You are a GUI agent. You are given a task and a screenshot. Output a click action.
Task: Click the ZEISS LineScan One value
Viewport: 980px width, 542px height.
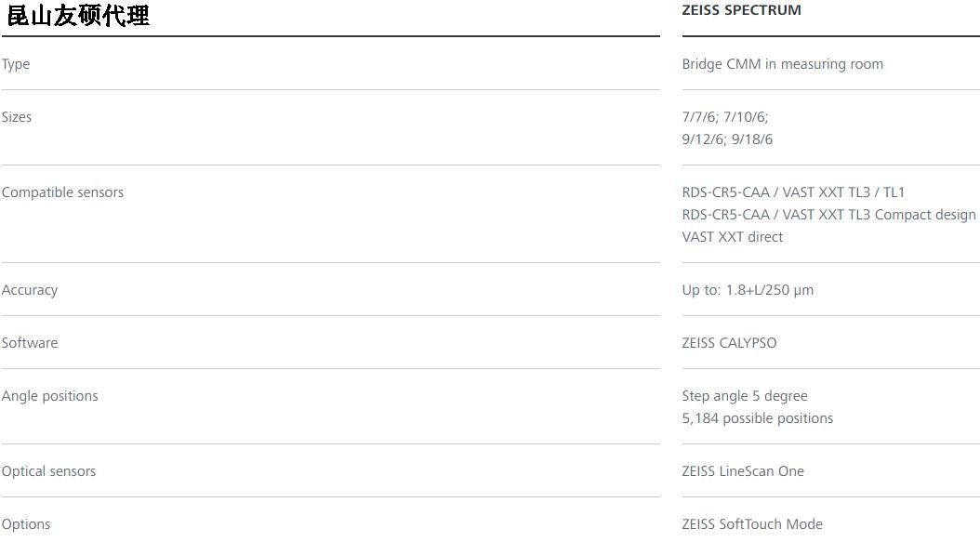click(x=743, y=471)
